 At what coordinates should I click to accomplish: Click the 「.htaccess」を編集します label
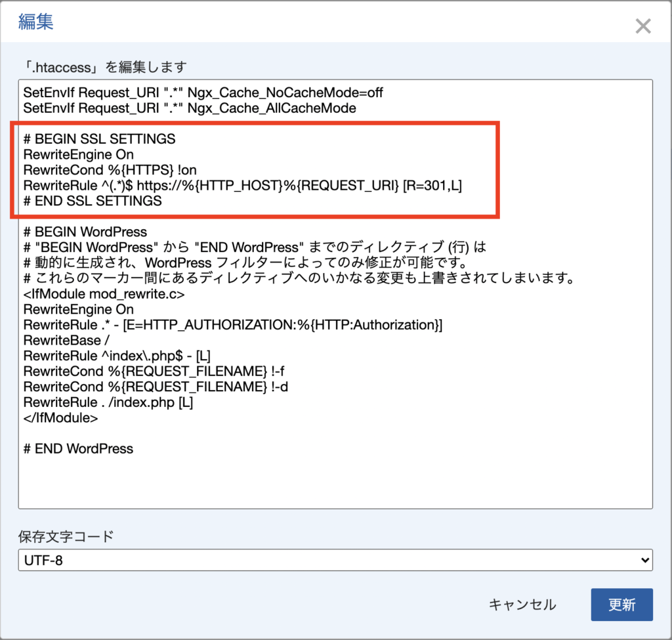105,67
